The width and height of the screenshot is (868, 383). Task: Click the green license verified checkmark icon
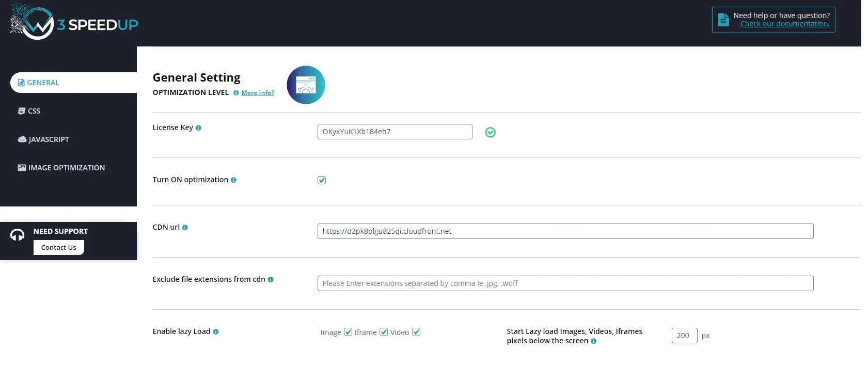(490, 133)
